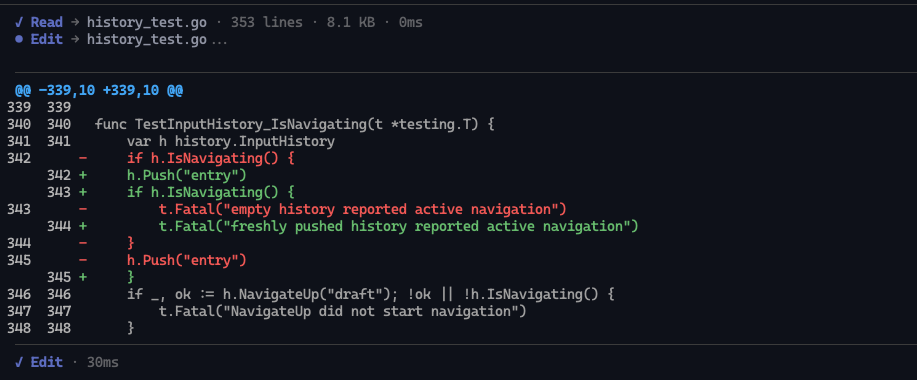This screenshot has width=917, height=380.
Task: Click the removed 'h.Push("entry")' line
Action: point(187,260)
